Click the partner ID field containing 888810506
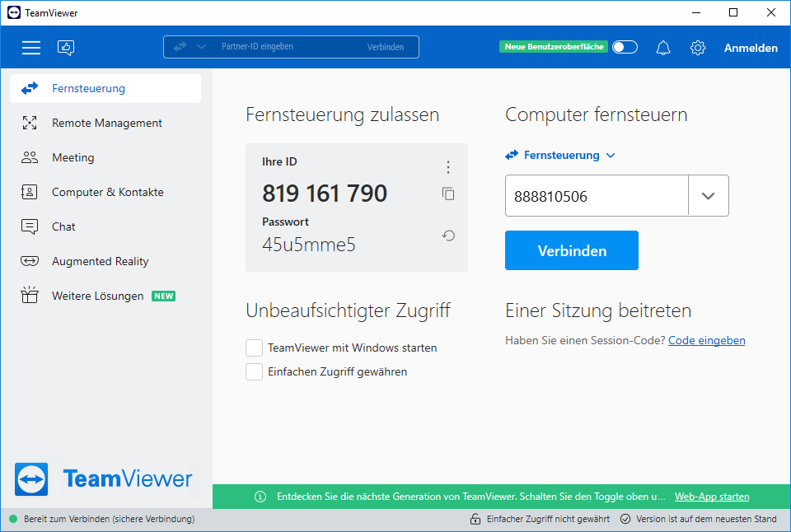The height and width of the screenshot is (532, 791). 597,196
